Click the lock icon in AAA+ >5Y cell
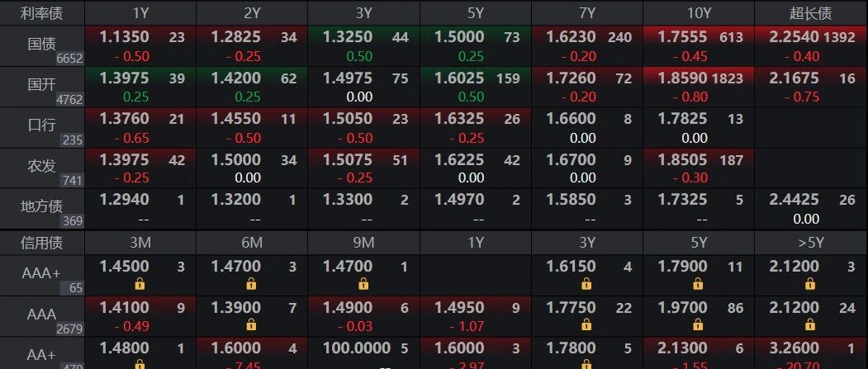 click(x=810, y=284)
